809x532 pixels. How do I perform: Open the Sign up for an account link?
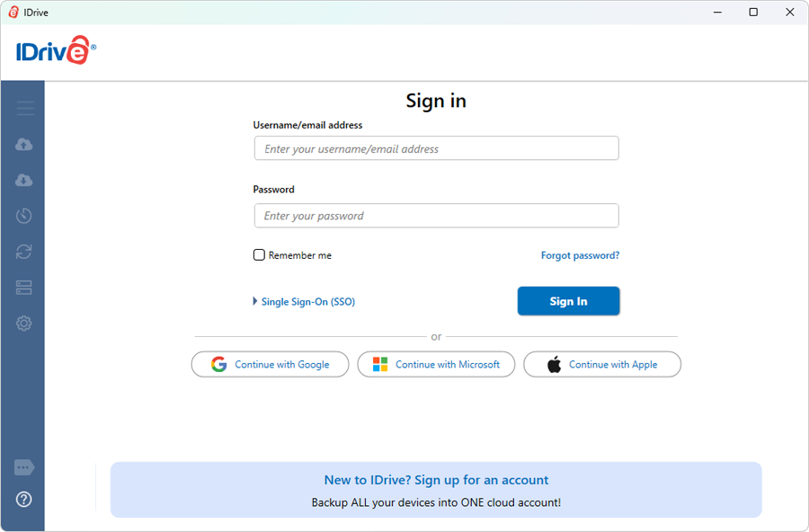tap(436, 480)
